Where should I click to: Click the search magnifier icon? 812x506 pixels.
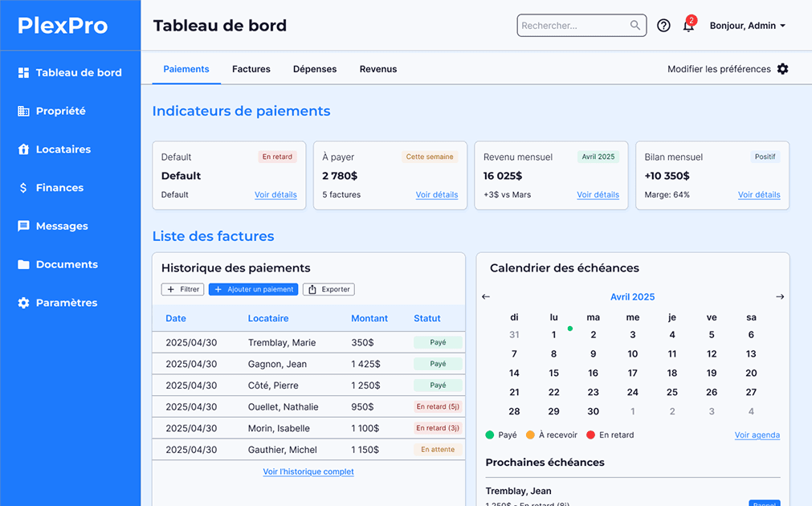(635, 25)
